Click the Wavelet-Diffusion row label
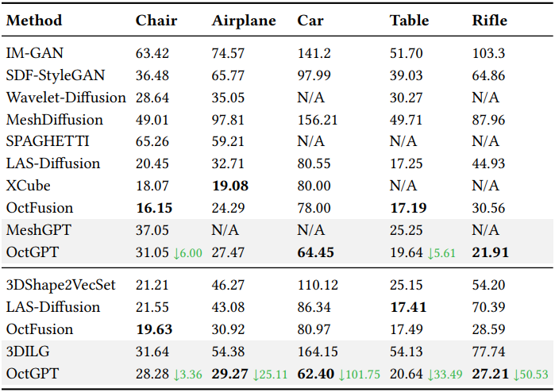The width and height of the screenshot is (555, 392). pos(66,98)
